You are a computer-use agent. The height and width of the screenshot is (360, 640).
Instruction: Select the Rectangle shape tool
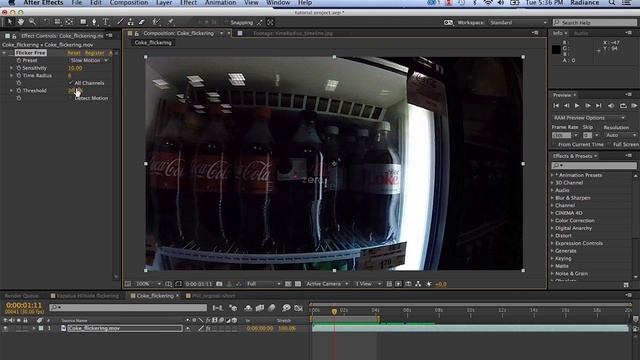pyautogui.click(x=83, y=22)
